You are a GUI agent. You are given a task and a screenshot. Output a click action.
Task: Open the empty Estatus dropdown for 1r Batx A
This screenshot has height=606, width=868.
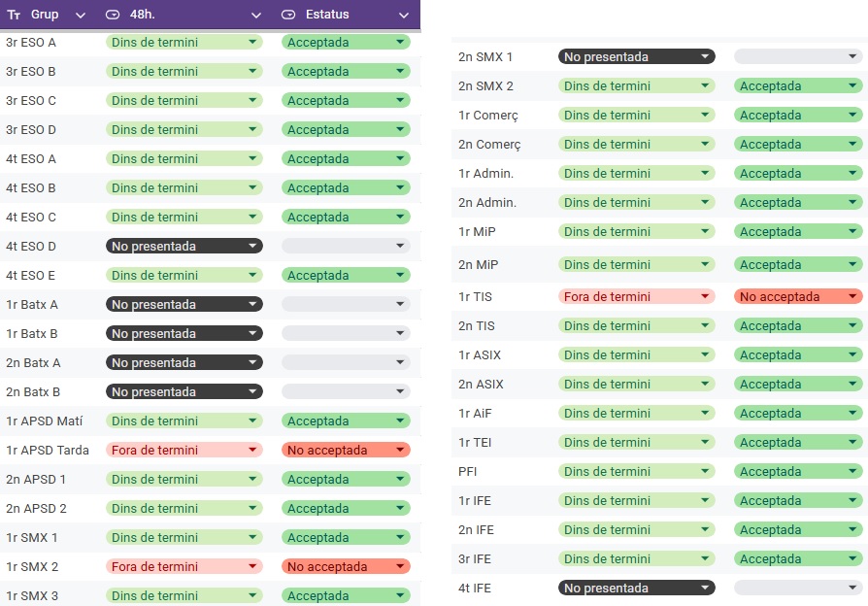(346, 305)
